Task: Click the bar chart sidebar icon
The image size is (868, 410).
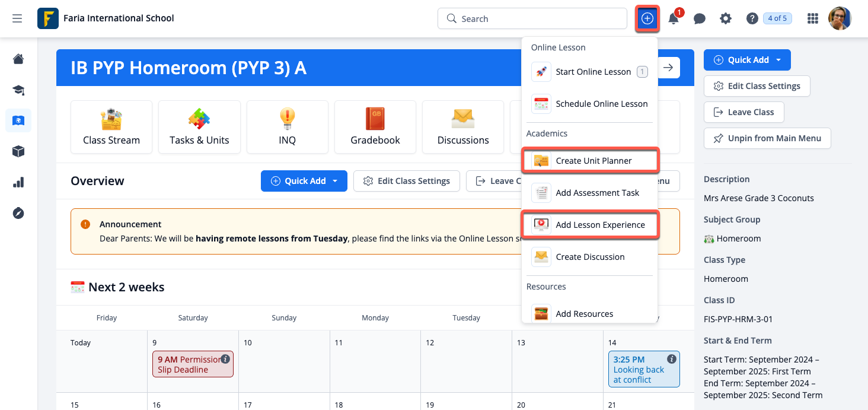Action: tap(18, 183)
